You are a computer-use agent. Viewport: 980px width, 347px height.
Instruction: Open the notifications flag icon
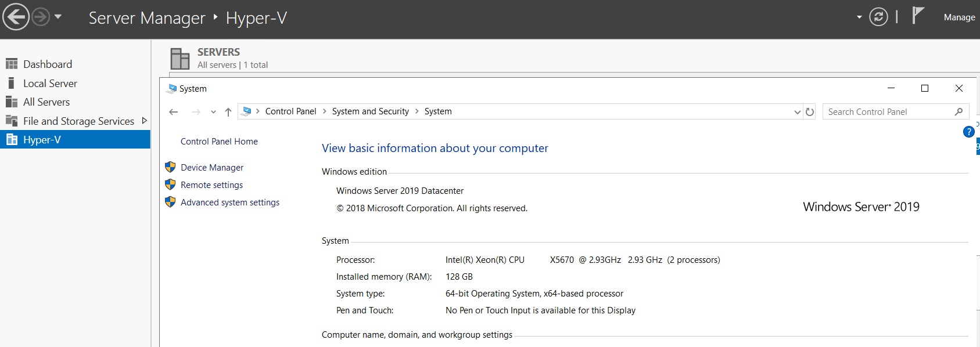coord(917,16)
